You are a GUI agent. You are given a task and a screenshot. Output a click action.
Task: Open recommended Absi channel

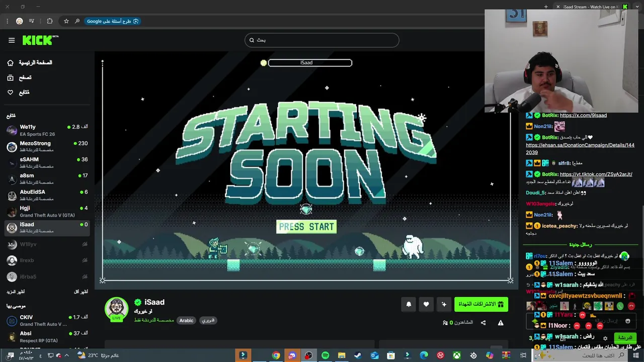(47, 336)
